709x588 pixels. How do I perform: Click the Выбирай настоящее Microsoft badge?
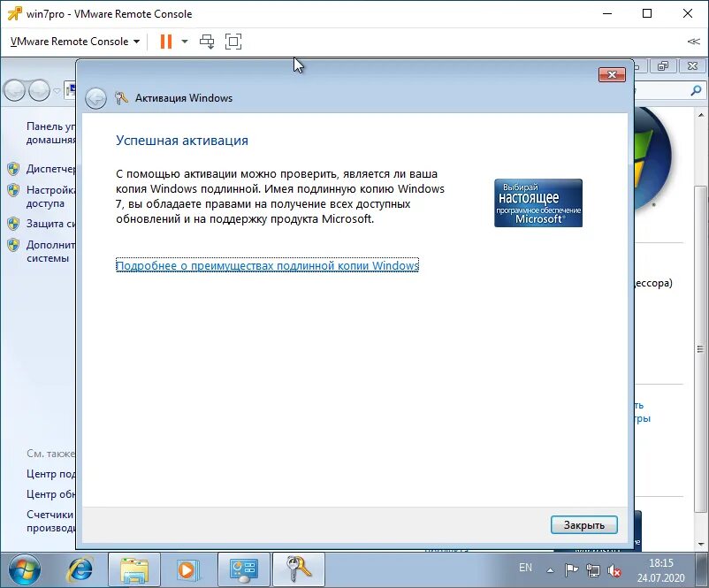(538, 202)
